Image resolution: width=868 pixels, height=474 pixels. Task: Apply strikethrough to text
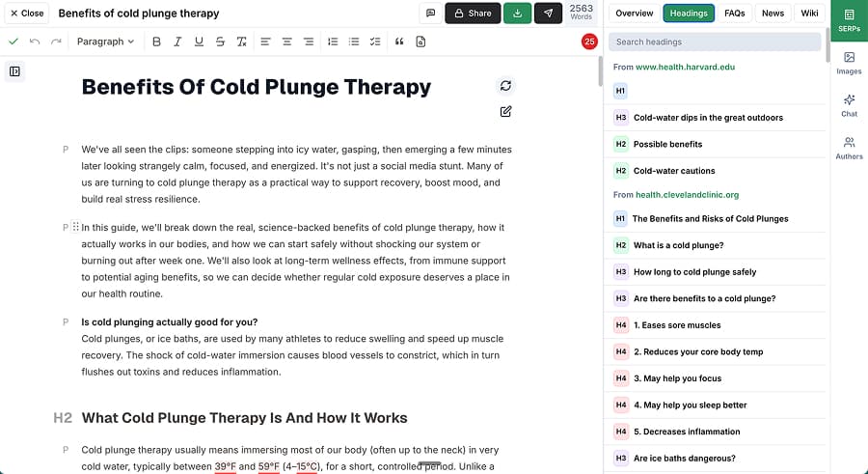(220, 42)
